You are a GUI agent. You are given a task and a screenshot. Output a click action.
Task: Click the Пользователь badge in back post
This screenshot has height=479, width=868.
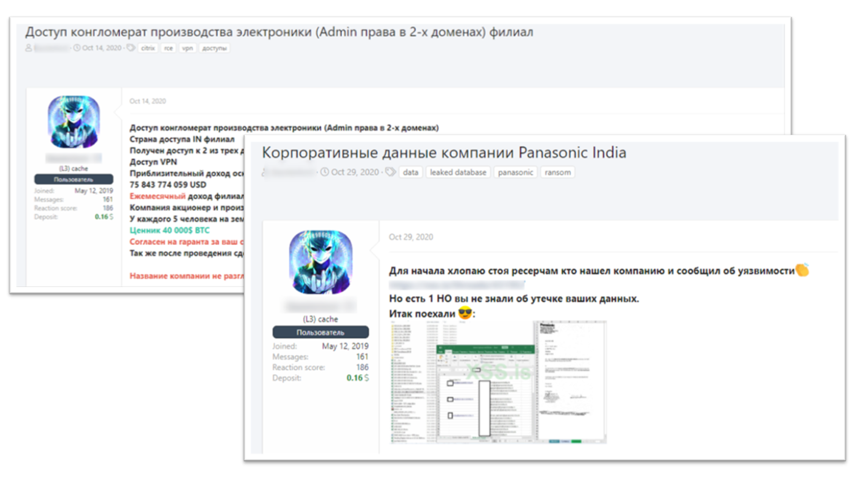click(74, 179)
